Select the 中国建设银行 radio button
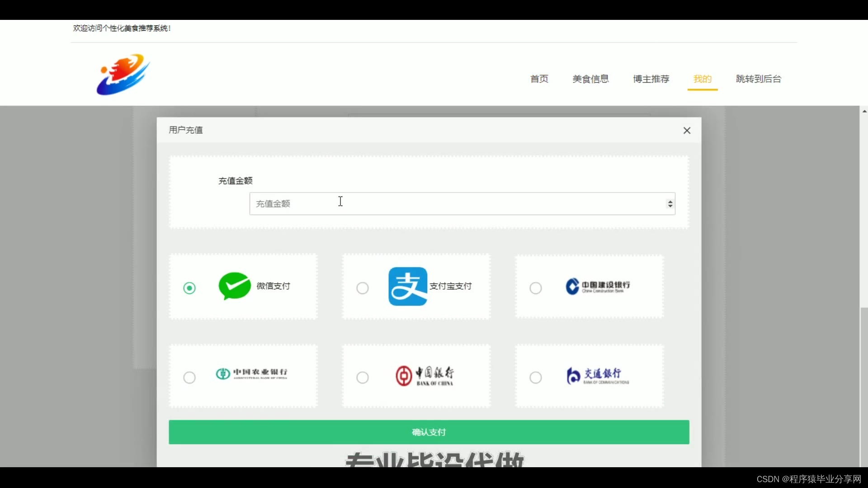868x488 pixels. click(536, 288)
